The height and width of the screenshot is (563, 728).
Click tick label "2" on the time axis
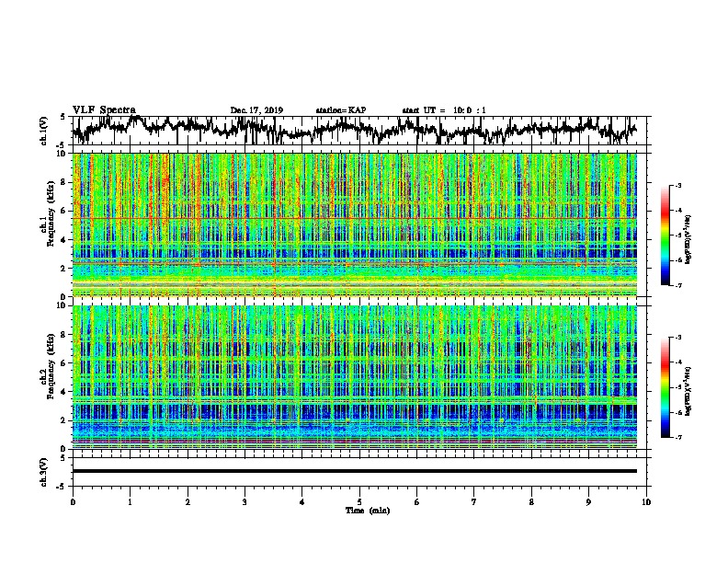pyautogui.click(x=188, y=502)
